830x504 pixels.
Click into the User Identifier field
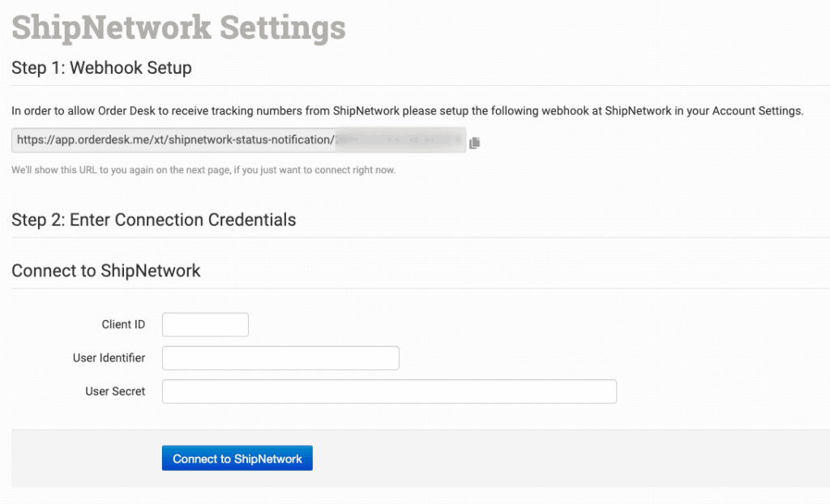point(280,358)
